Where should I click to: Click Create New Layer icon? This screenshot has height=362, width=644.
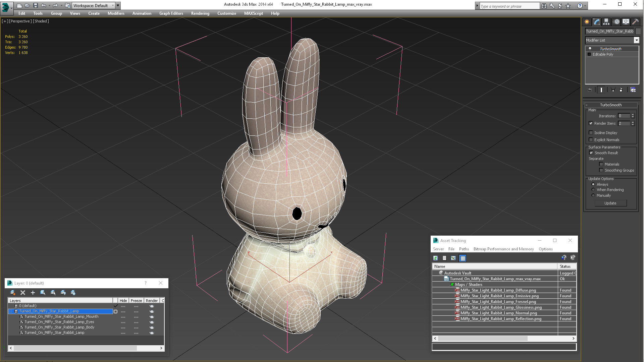13,293
